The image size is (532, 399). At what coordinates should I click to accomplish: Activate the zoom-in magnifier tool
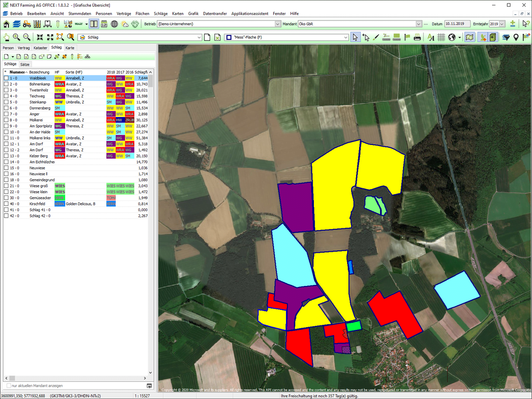pyautogui.click(x=16, y=37)
